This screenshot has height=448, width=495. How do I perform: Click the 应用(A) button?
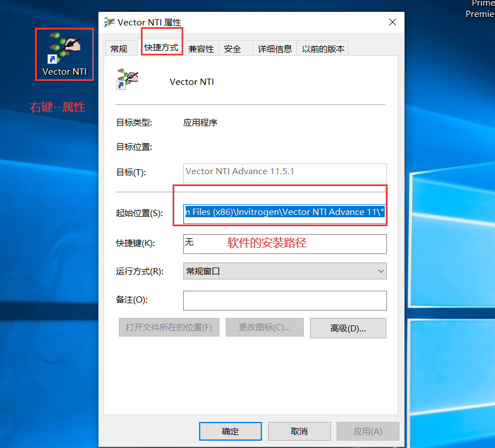tap(368, 431)
